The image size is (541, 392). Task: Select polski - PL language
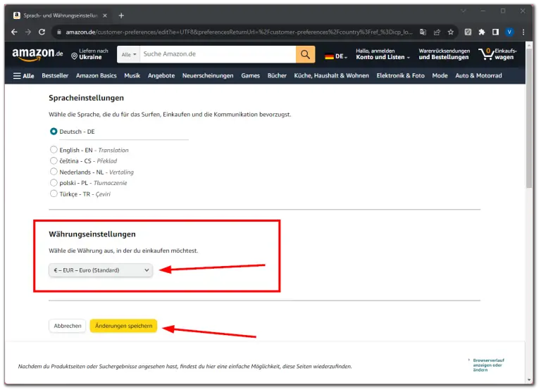point(54,183)
